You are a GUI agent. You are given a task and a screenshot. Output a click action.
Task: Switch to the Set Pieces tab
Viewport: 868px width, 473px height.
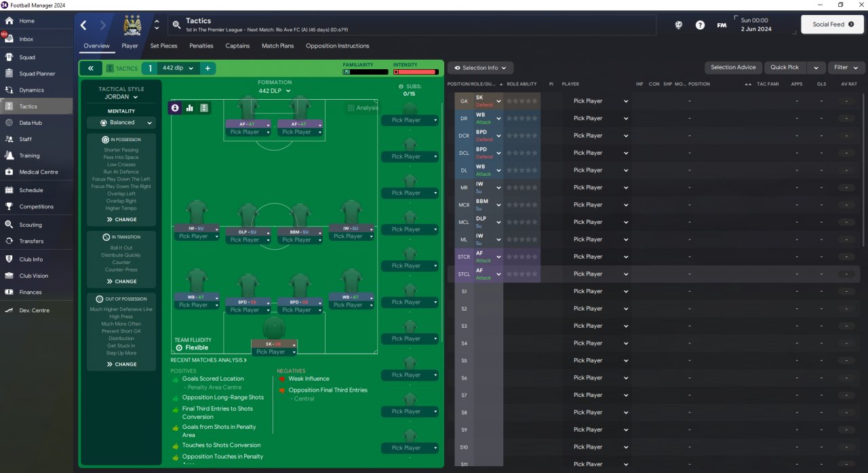point(163,46)
